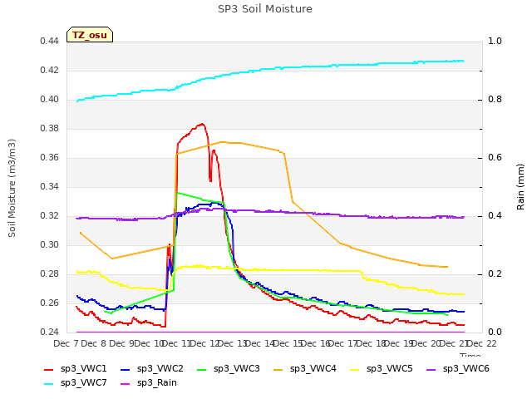Click the 0.0 right axis tick label
The image size is (532, 399).
coord(495,332)
